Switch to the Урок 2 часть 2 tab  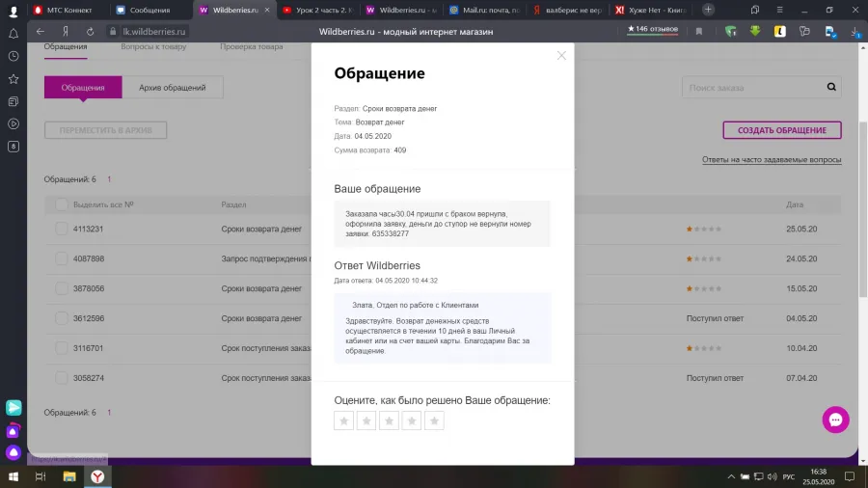(x=317, y=10)
